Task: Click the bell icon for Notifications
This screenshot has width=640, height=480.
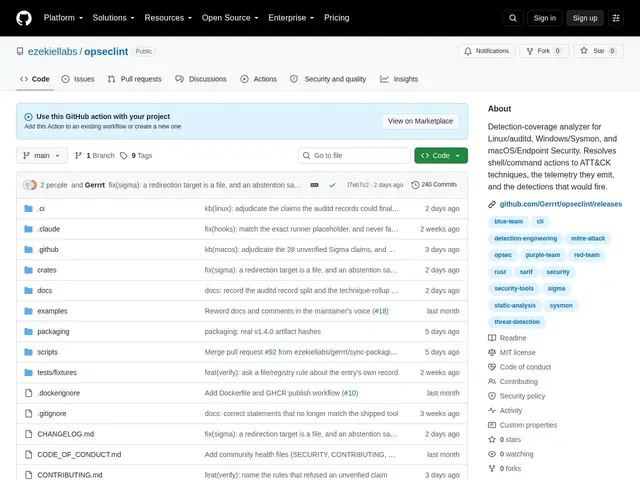Action: pos(468,51)
